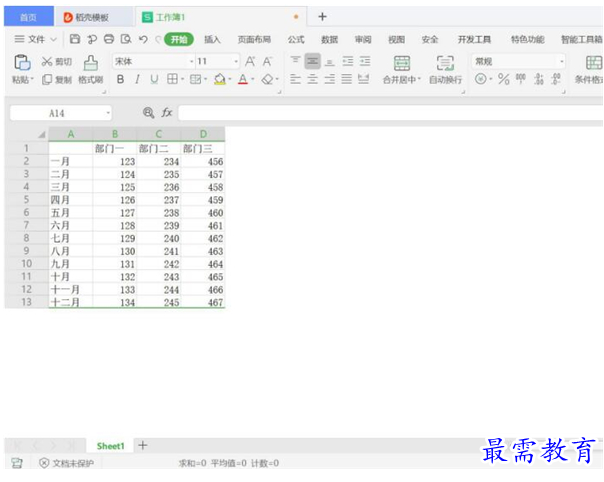Decrease font size with smaller A icon
Image resolution: width=604 pixels, height=482 pixels.
pos(267,61)
